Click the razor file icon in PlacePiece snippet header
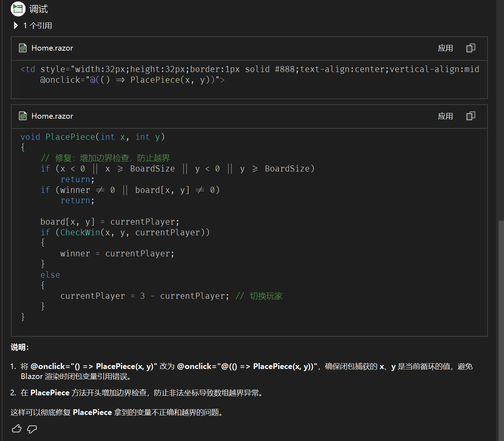Screen dimensions: 504x441 pos(23,116)
